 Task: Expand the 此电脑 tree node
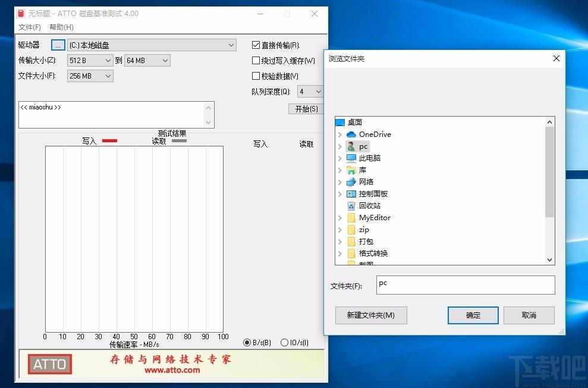[339, 158]
